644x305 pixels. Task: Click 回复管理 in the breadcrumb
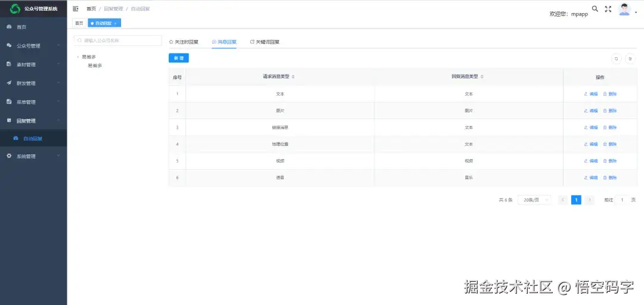click(x=113, y=8)
